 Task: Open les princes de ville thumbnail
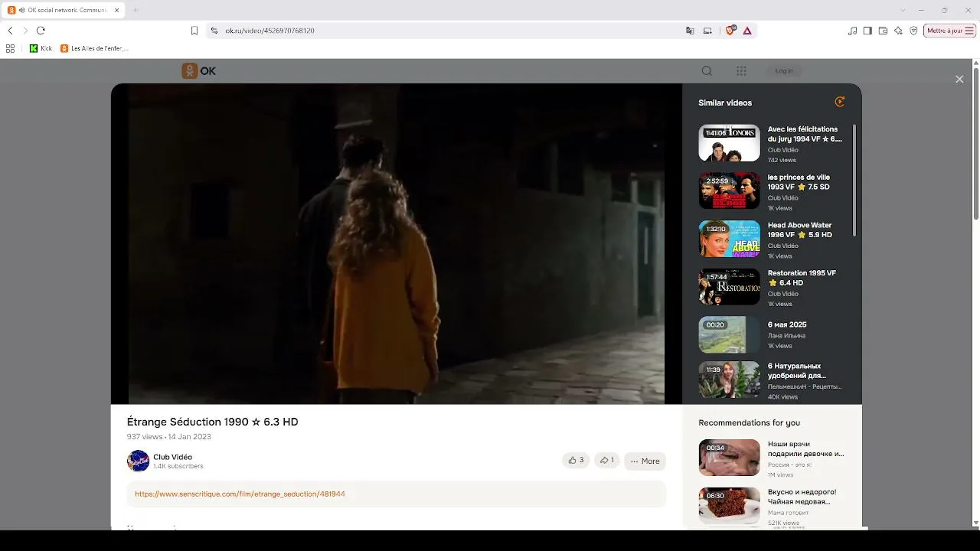point(729,191)
